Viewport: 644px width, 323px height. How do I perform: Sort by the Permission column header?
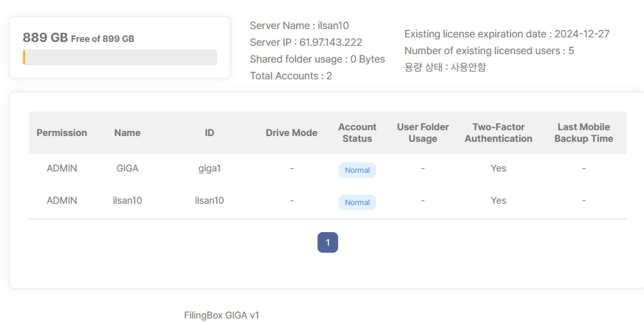62,133
